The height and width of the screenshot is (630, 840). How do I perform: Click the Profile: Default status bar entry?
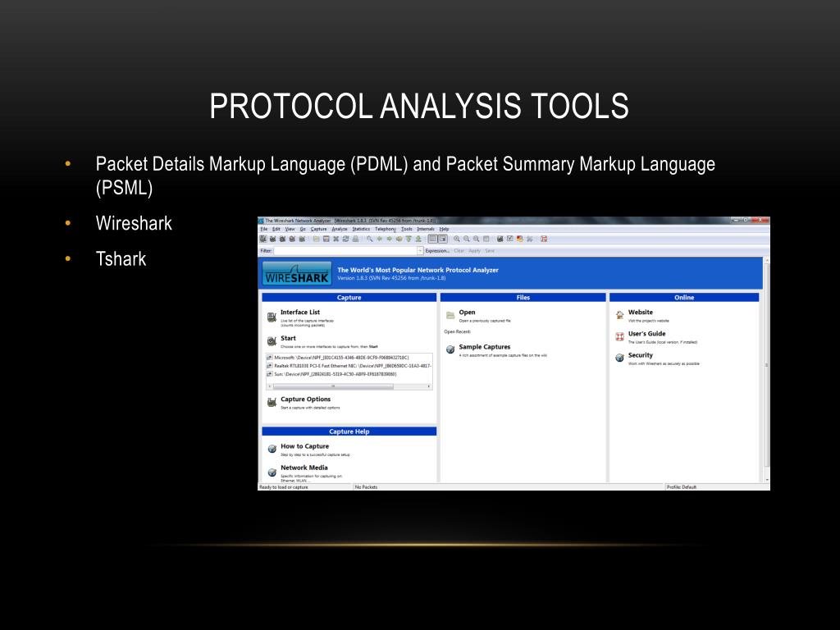tap(682, 487)
